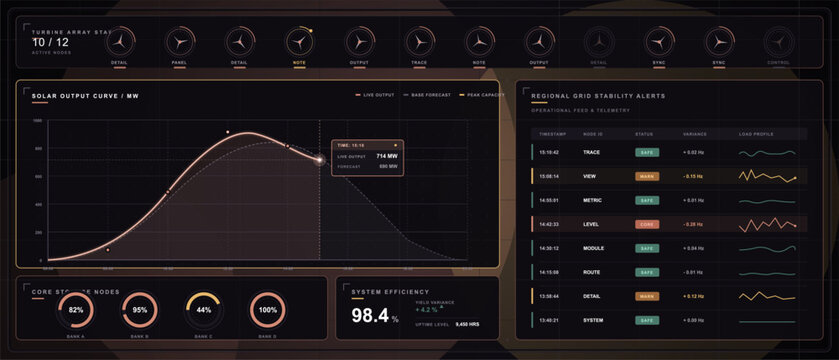Select the METRIC node ID cell
Image resolution: width=839 pixels, height=360 pixels.
tap(592, 201)
